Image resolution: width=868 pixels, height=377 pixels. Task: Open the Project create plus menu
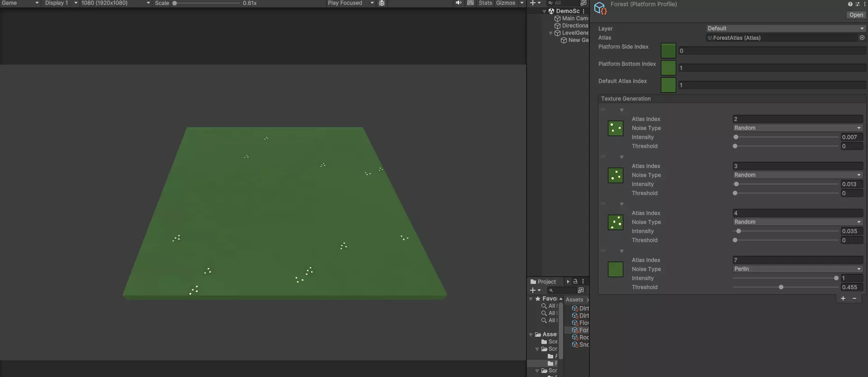click(535, 290)
